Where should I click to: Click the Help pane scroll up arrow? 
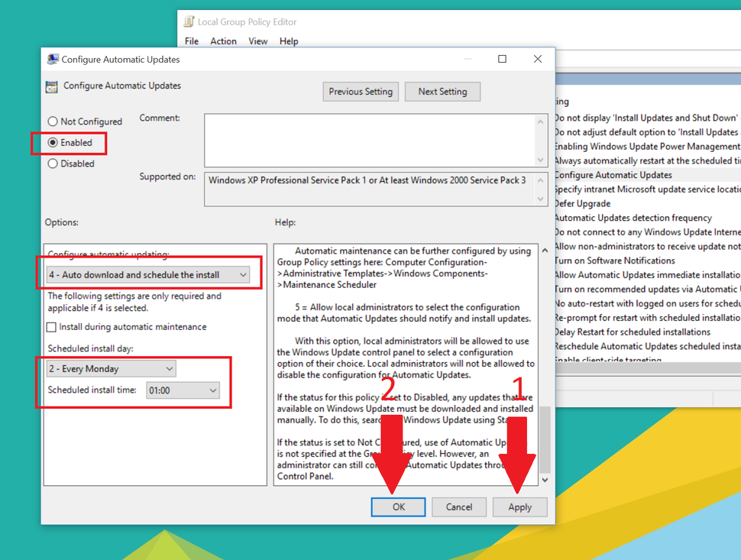click(545, 251)
